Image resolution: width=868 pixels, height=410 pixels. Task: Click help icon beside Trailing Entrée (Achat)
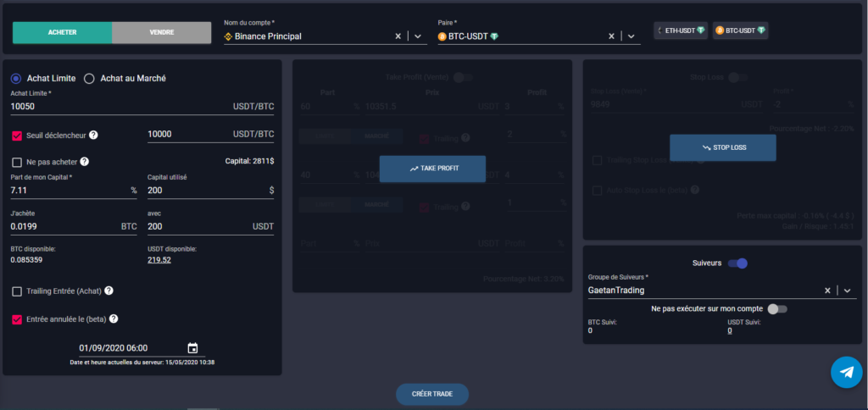108,291
